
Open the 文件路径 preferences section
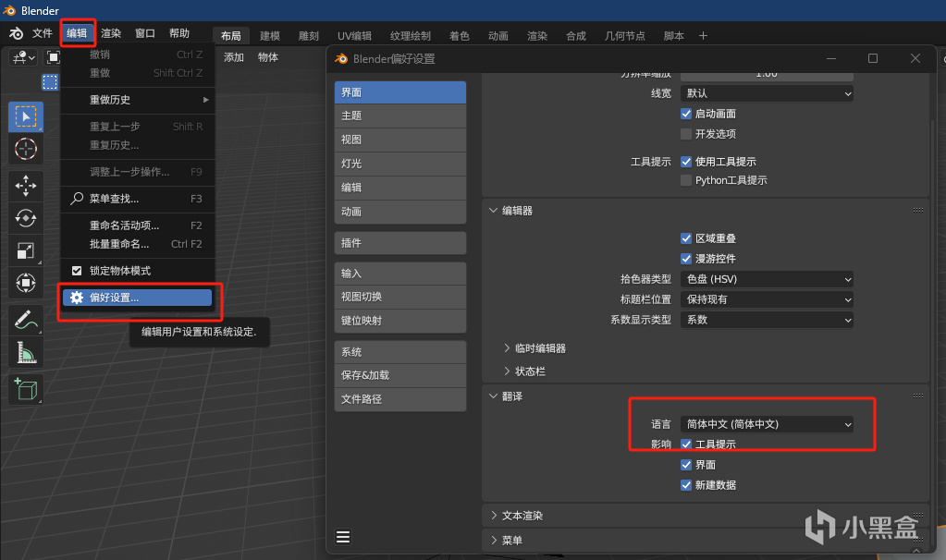(x=400, y=399)
